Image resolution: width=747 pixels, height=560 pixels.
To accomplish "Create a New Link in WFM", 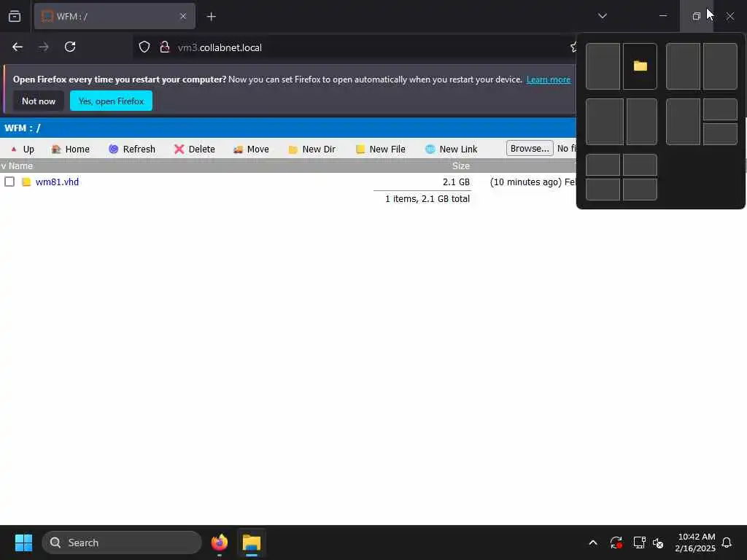I will (x=451, y=149).
